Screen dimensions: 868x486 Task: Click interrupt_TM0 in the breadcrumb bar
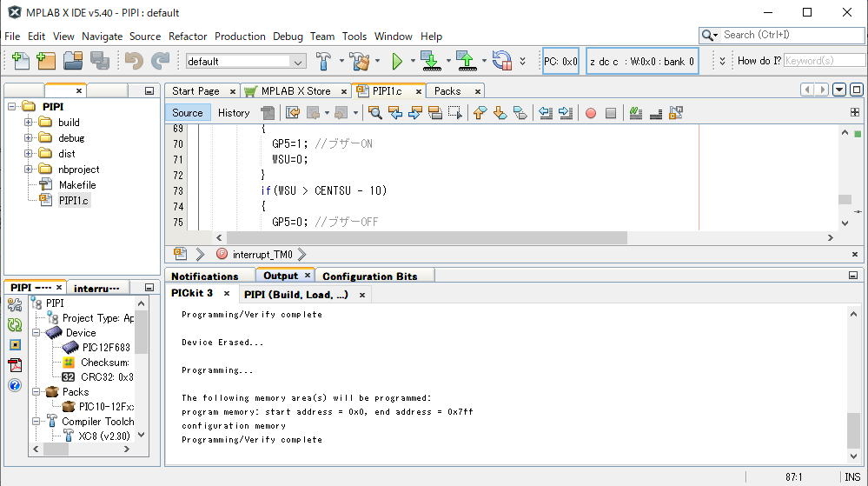[x=262, y=255]
